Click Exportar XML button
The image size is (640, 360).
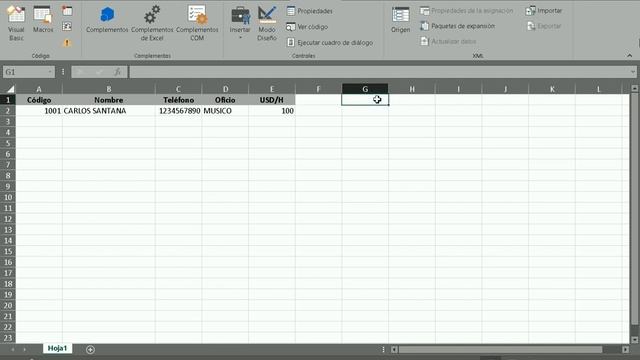[544, 26]
